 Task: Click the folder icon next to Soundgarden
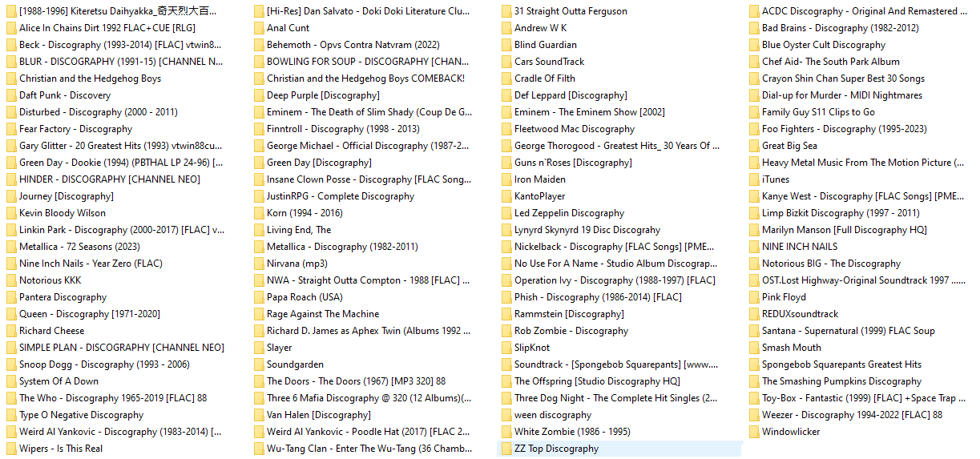pyautogui.click(x=258, y=364)
